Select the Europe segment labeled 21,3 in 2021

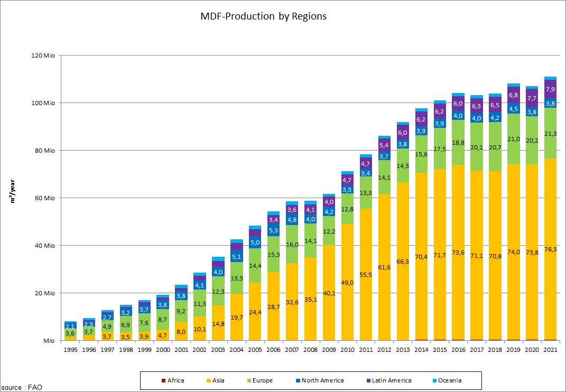pos(550,134)
